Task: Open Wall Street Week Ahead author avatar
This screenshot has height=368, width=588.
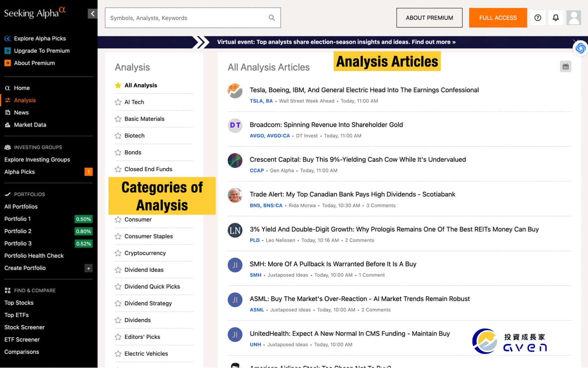Action: 235,91
